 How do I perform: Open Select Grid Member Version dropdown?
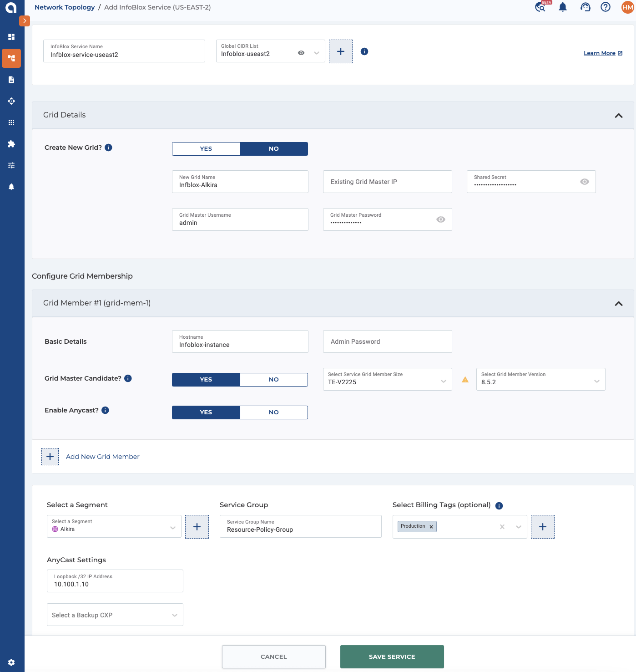[541, 379]
